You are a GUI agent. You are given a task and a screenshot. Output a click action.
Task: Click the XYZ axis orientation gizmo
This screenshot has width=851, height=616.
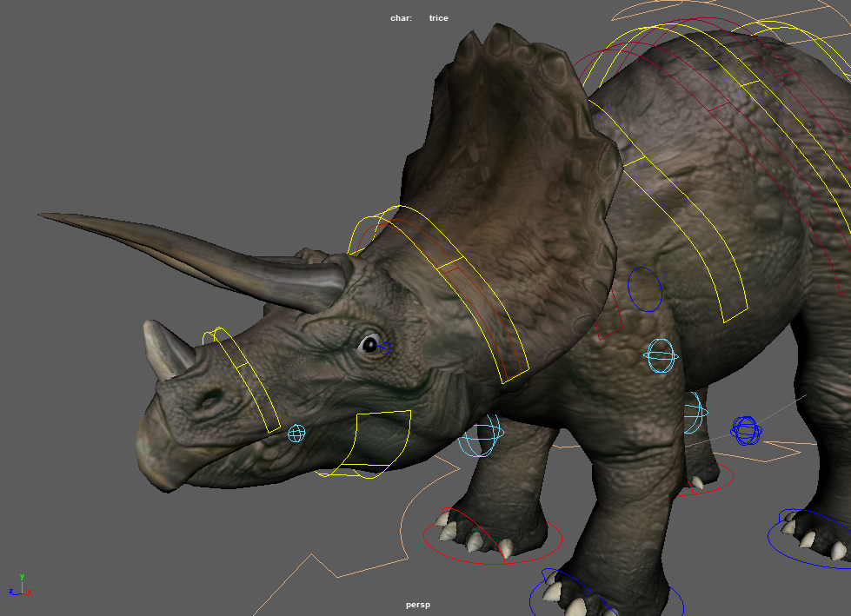click(20, 586)
